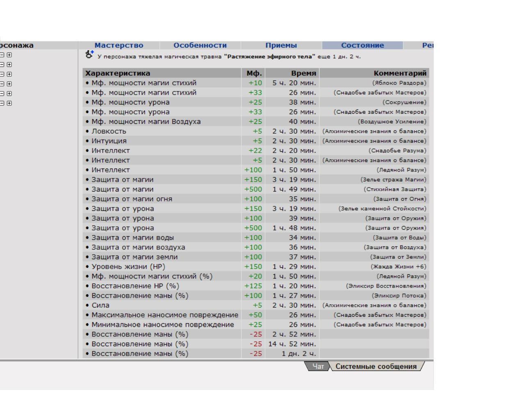Open the Системные сообщения tab
The width and height of the screenshot is (525, 420).
(x=376, y=367)
